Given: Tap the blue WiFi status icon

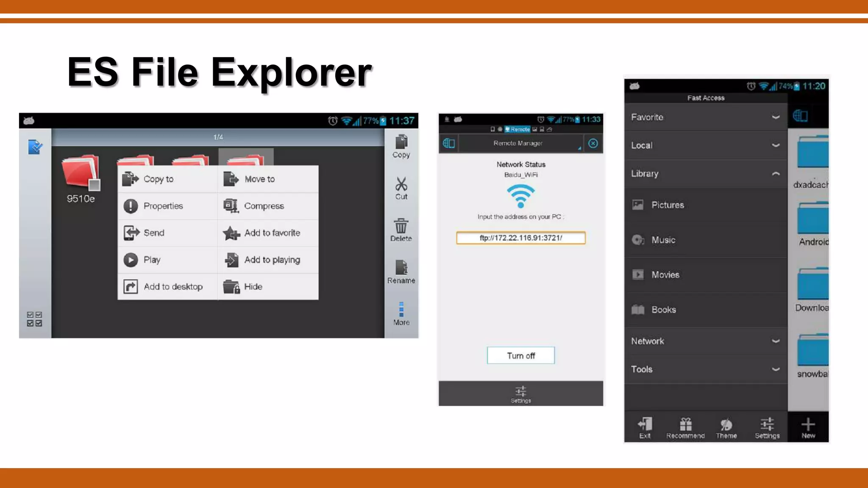Looking at the screenshot, I should [x=520, y=196].
